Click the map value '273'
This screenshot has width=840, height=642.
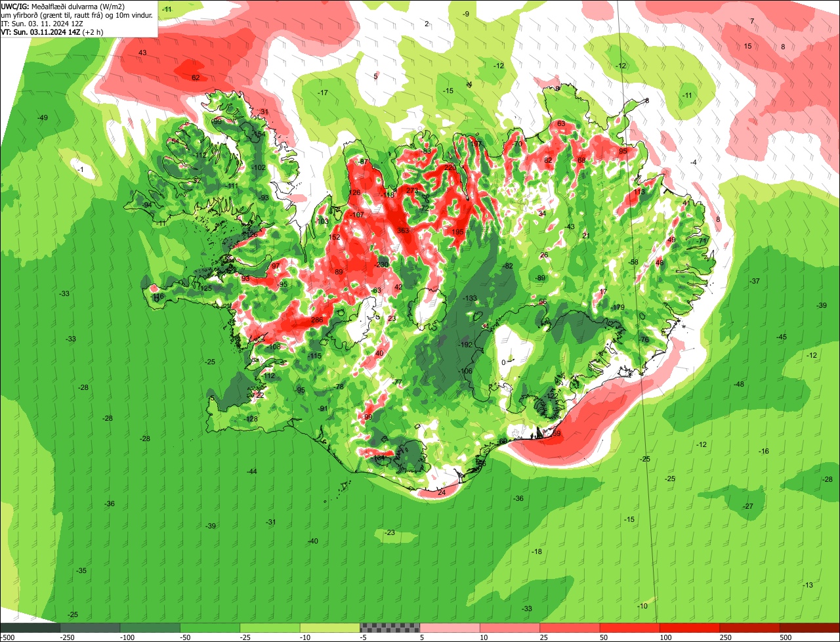point(412,190)
